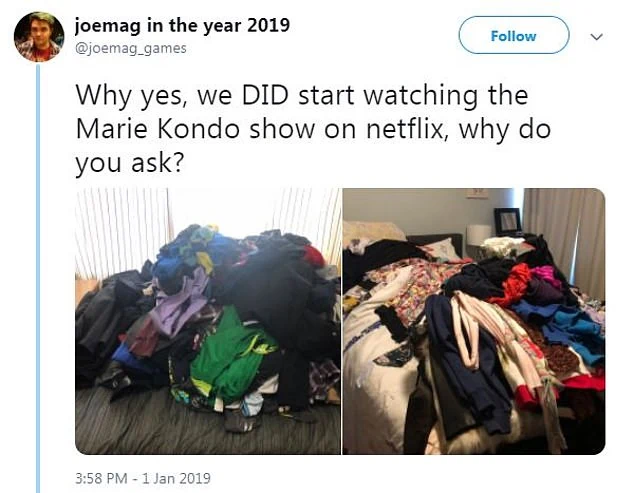
Task: Open the display name 'joemag in the year 2019'
Action: click(182, 25)
